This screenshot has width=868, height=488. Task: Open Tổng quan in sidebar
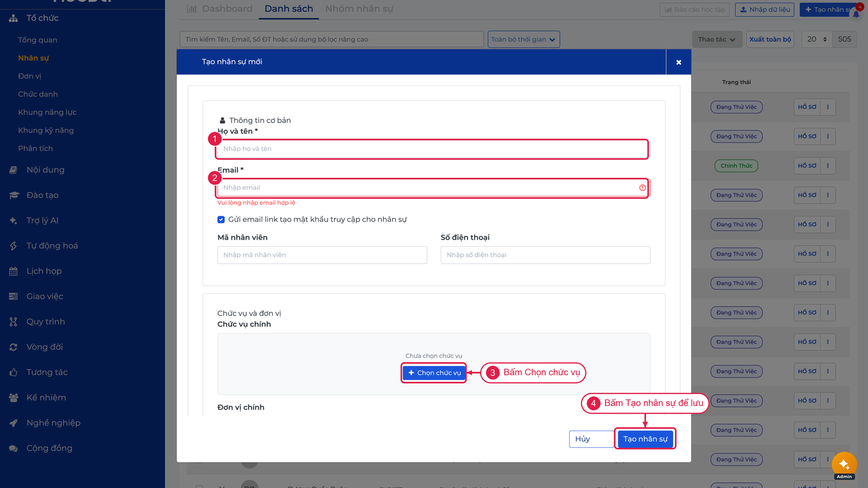coord(37,40)
